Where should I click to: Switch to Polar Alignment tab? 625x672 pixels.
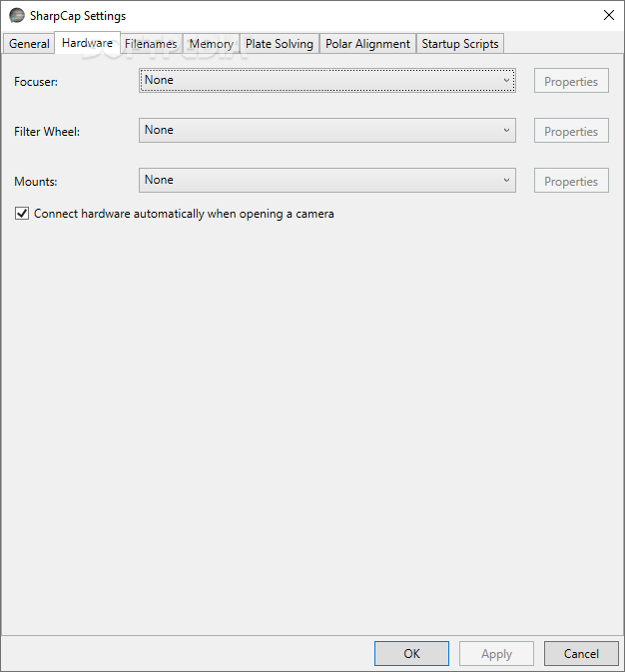367,44
